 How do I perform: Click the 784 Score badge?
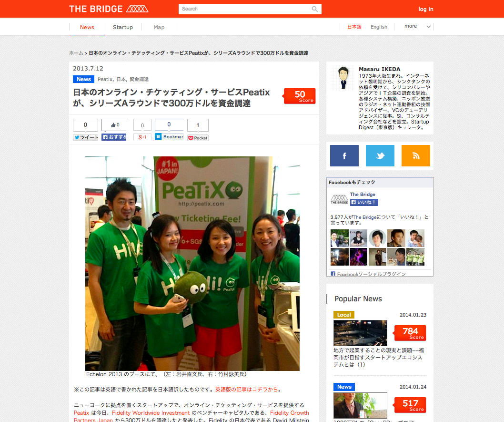(410, 333)
